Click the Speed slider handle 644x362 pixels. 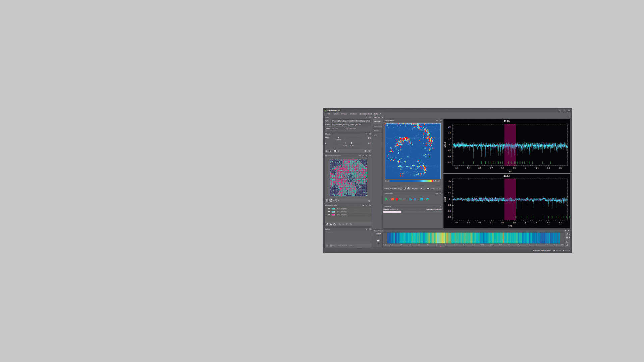[x=378, y=241]
